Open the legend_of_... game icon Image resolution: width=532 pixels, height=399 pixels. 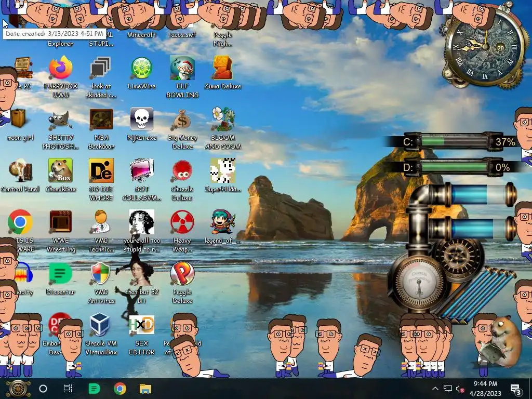[x=222, y=222]
